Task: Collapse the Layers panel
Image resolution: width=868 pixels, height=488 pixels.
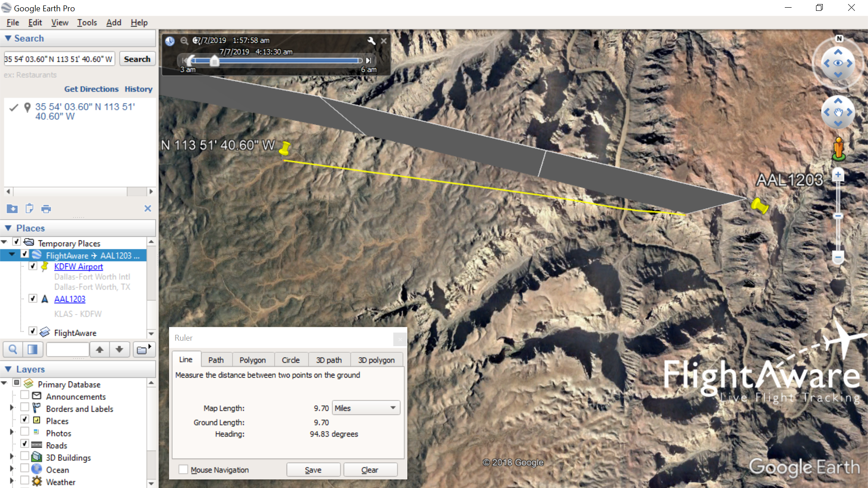Action: coord(8,369)
